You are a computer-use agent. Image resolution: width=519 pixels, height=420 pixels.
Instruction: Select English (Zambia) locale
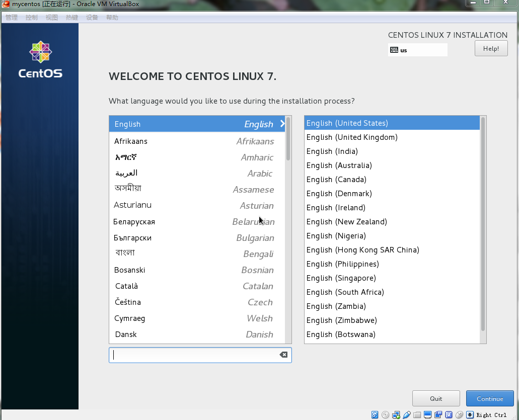click(x=392, y=306)
